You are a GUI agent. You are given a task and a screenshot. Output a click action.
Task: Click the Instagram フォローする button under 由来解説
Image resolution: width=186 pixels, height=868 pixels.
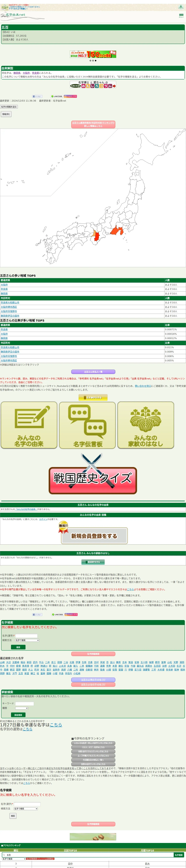pos(71,96)
